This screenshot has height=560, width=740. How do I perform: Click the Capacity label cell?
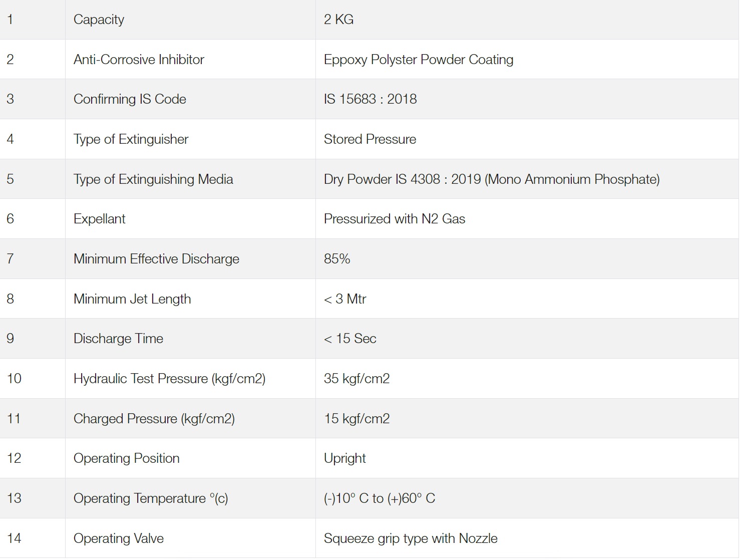coord(190,20)
